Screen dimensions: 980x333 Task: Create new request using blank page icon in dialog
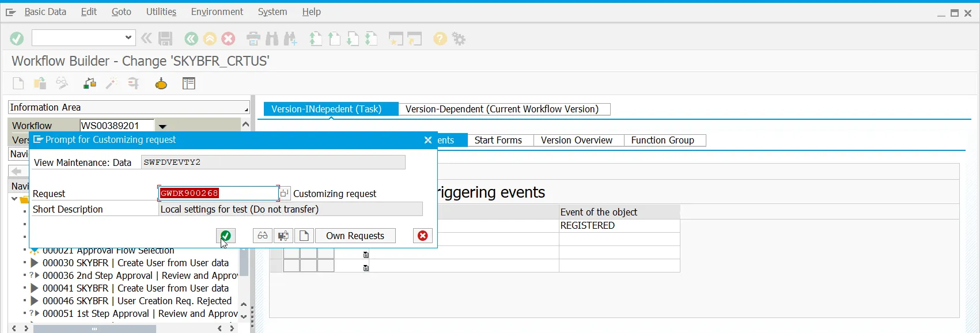pos(304,236)
